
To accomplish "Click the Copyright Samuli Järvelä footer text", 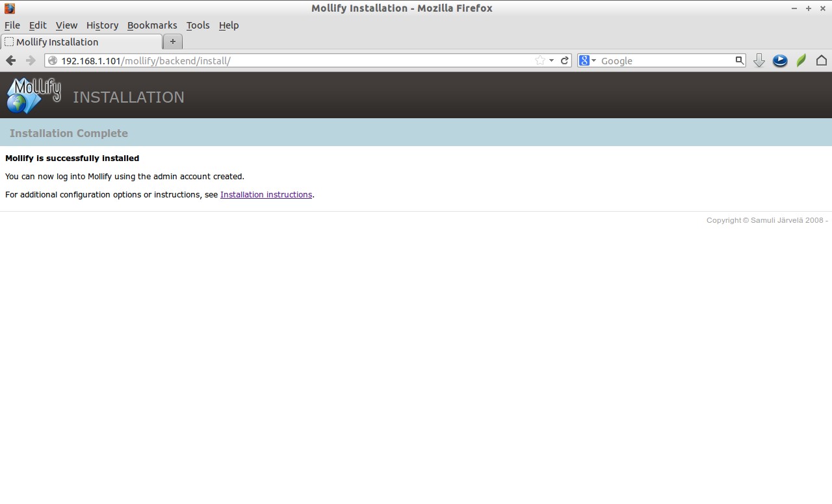I will point(767,220).
